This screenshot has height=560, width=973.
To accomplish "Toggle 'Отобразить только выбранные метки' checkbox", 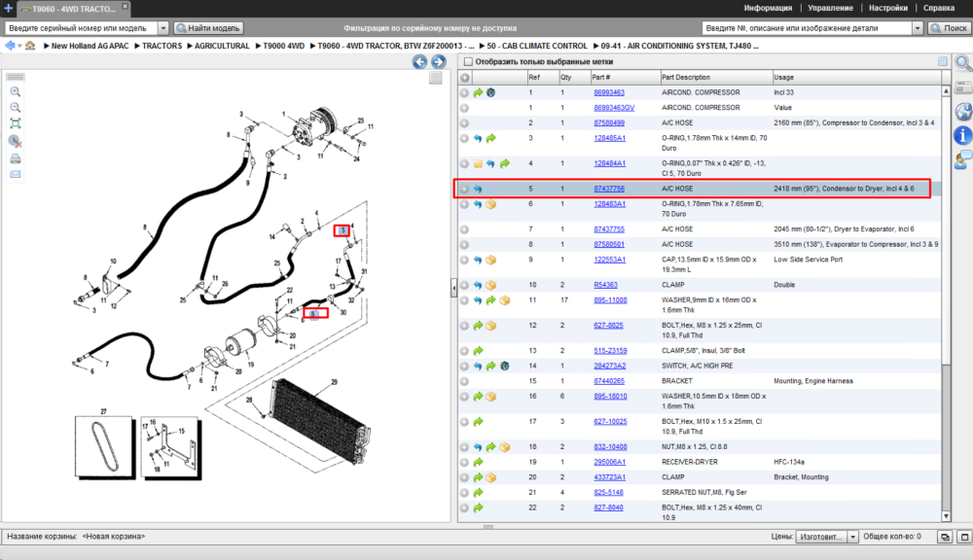I will tap(469, 61).
